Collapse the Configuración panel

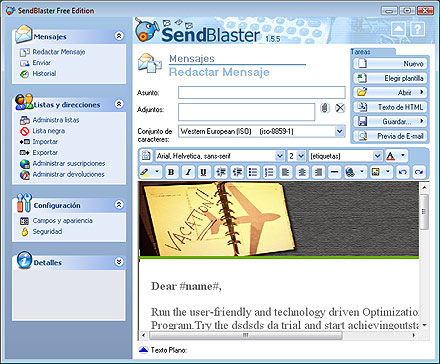point(119,204)
